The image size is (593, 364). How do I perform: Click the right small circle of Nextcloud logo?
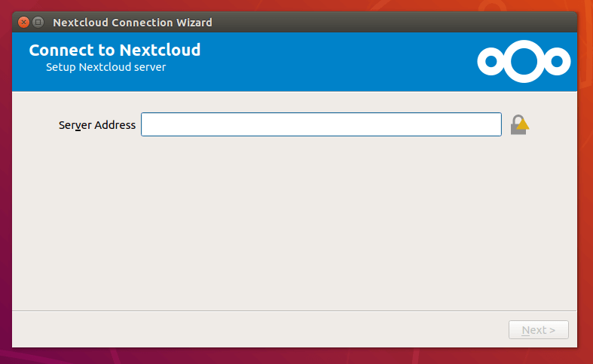click(557, 62)
